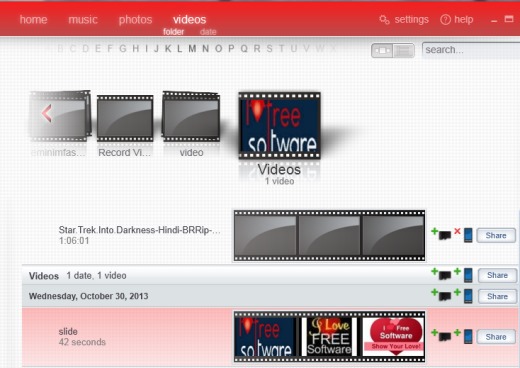The width and height of the screenshot is (520, 368).
Task: Add Star Trek video to memory card
Action: [x=441, y=234]
